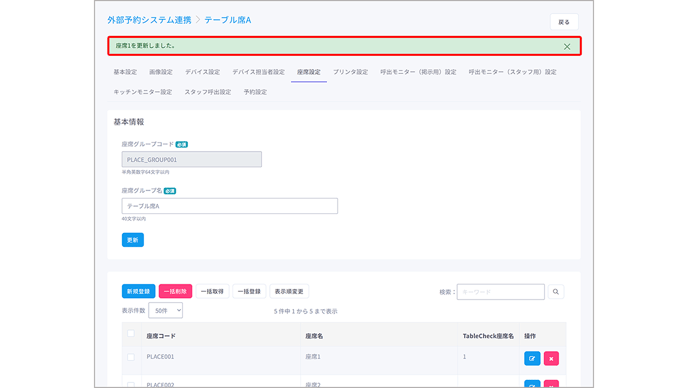Image resolution: width=688 pixels, height=388 pixels.
Task: Open the 表示件数 50件 dropdown
Action: [165, 310]
